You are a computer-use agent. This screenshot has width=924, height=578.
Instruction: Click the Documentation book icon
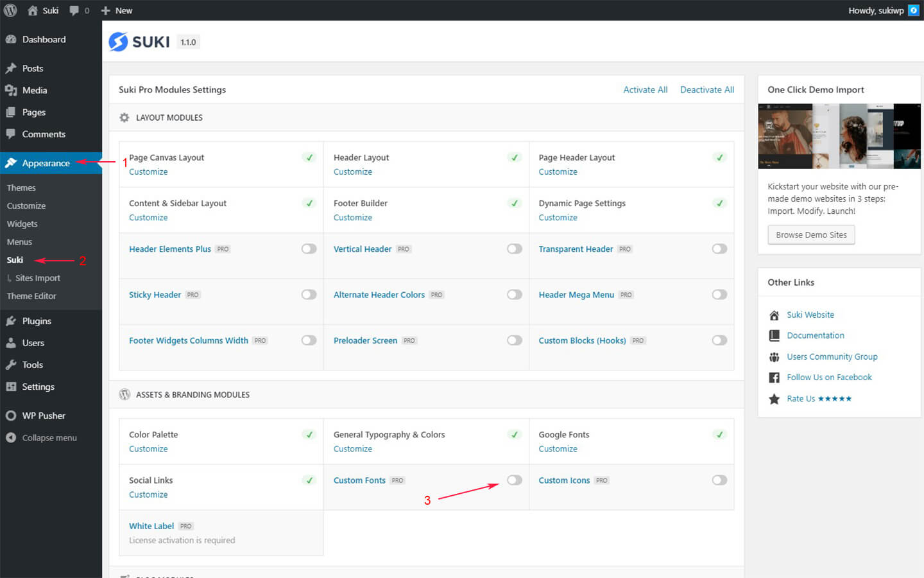(774, 335)
